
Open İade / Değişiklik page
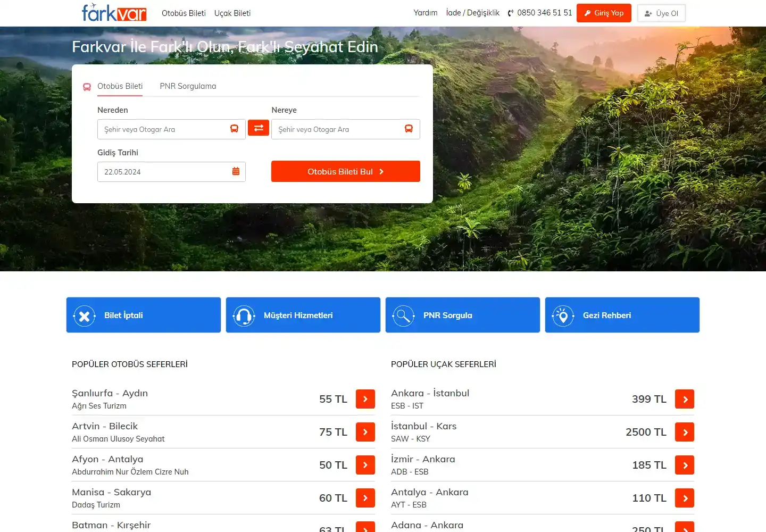pos(473,13)
